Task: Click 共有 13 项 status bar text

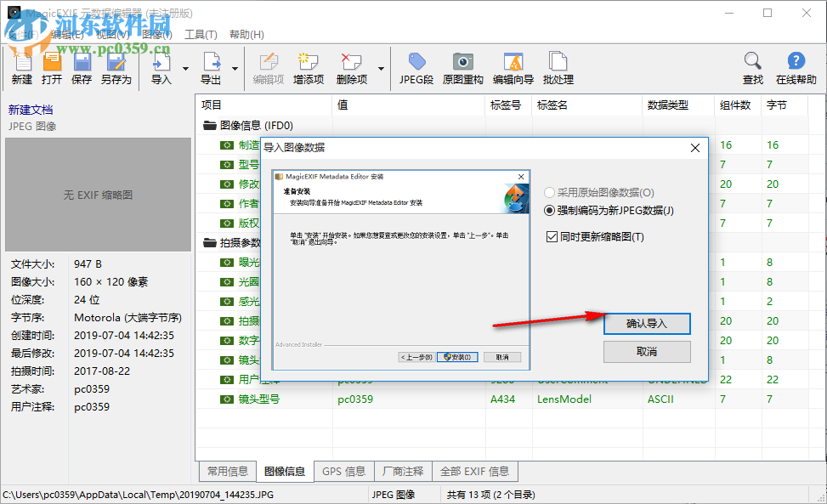Action: [x=490, y=495]
